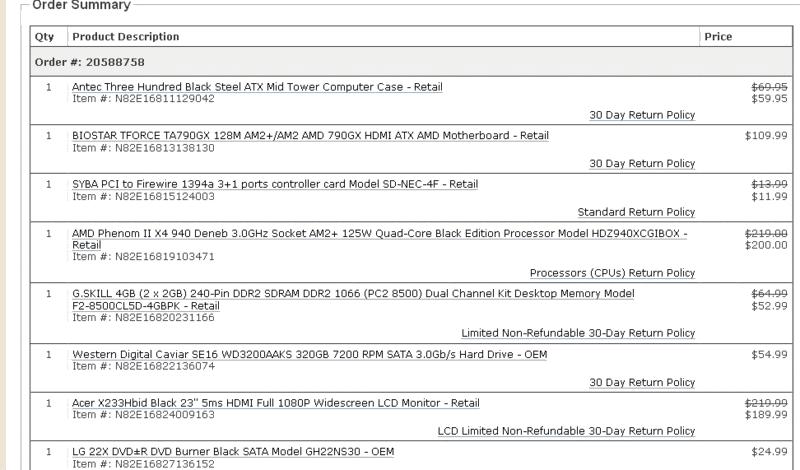Select Item # N82E16819103471
Image resolution: width=800 pixels, height=470 pixels.
pos(143,257)
